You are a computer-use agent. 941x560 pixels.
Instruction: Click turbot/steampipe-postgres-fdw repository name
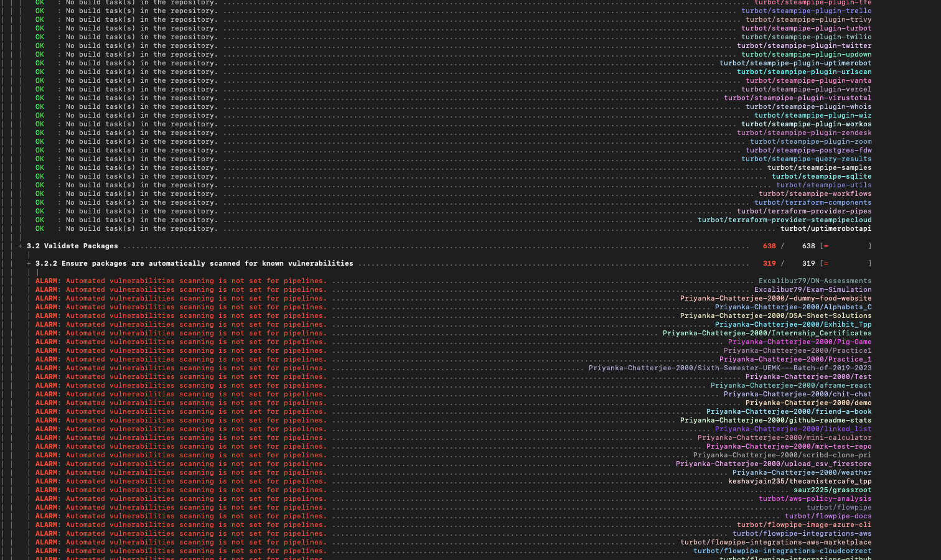[x=808, y=151]
